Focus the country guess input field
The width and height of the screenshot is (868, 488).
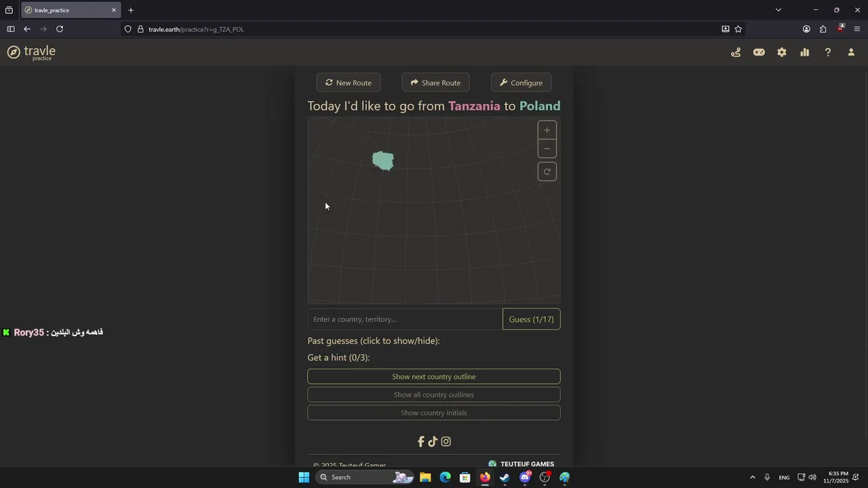coord(405,319)
